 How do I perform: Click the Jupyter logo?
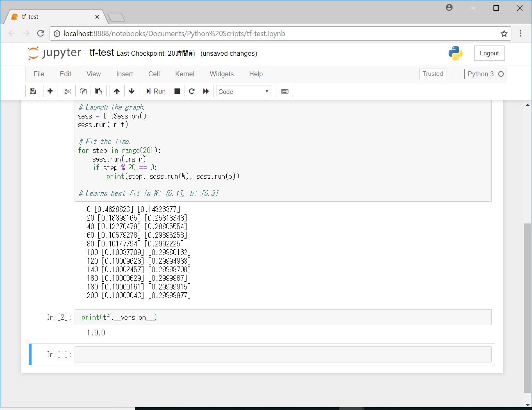54,53
